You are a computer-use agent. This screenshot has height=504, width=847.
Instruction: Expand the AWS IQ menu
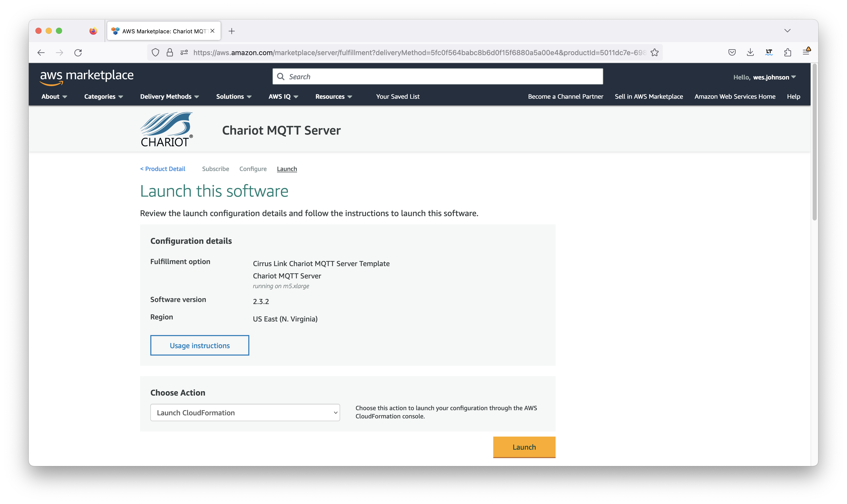click(x=283, y=97)
